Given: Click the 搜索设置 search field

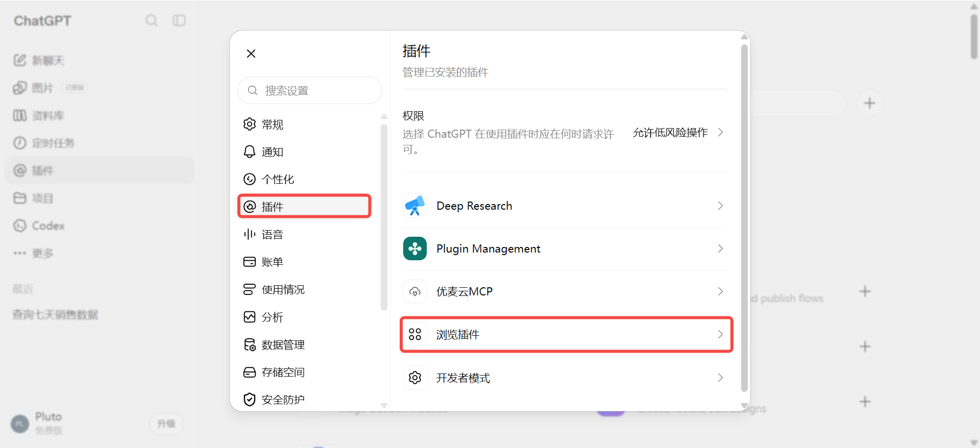Looking at the screenshot, I should click(310, 90).
